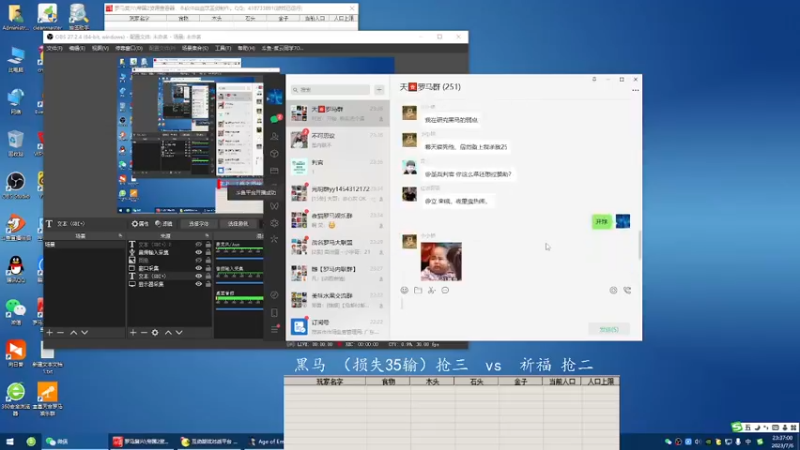
Task: Click Filters button in OBS source toolbar
Action: [x=164, y=224]
